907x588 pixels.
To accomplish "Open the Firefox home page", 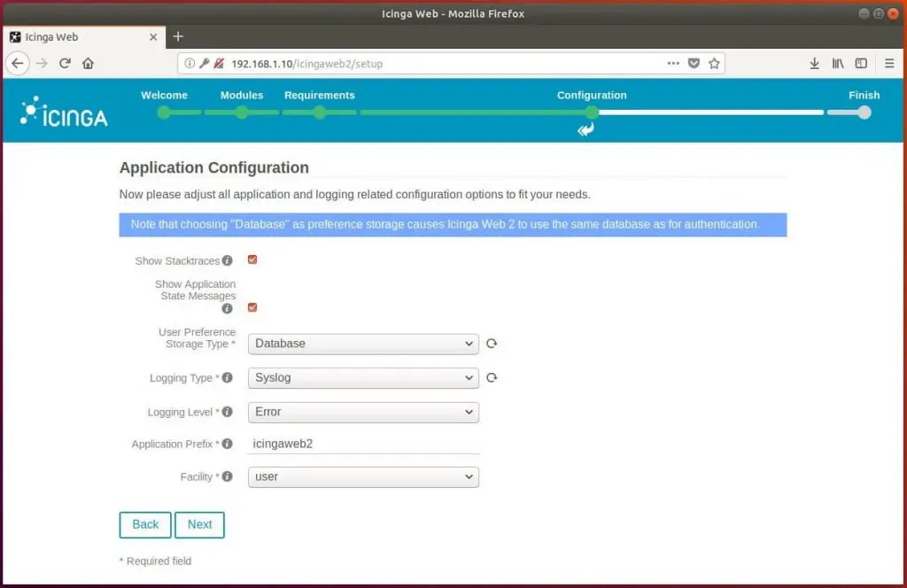I will [88, 64].
